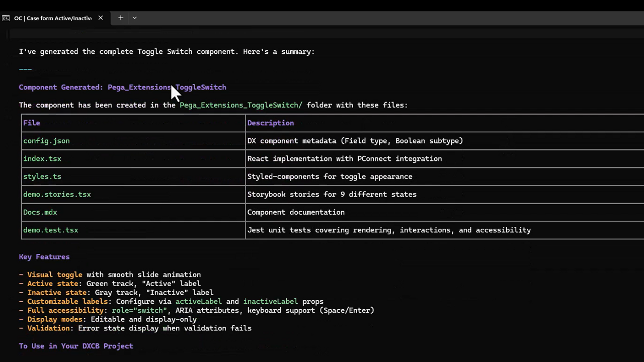The width and height of the screenshot is (644, 362).
Task: Click the 'File' column header
Action: click(32, 123)
